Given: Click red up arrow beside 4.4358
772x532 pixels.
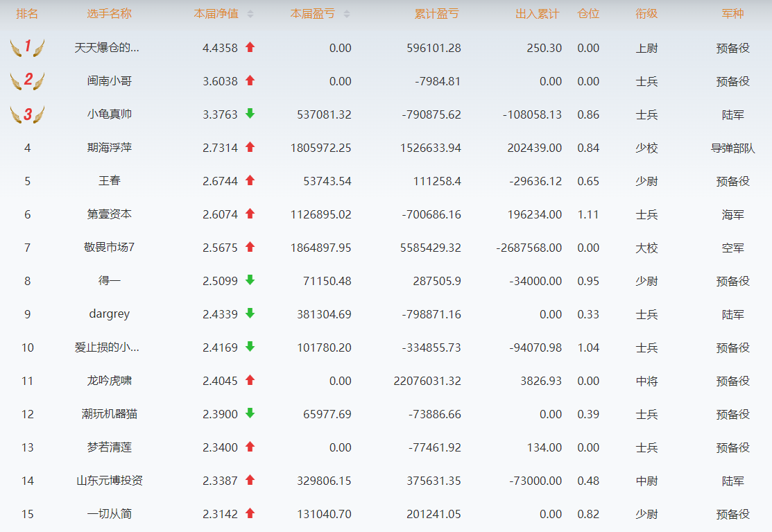Looking at the screenshot, I should coord(250,47).
